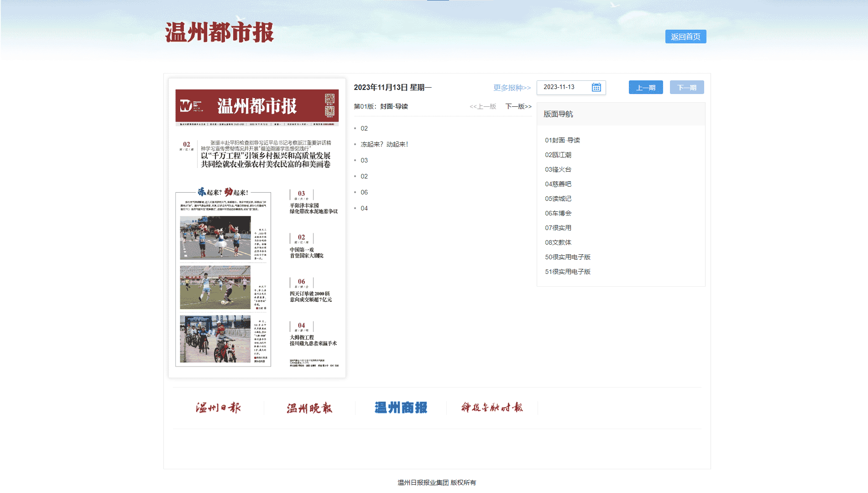
Task: Navigate to page 50很实用电子版
Action: tap(568, 257)
